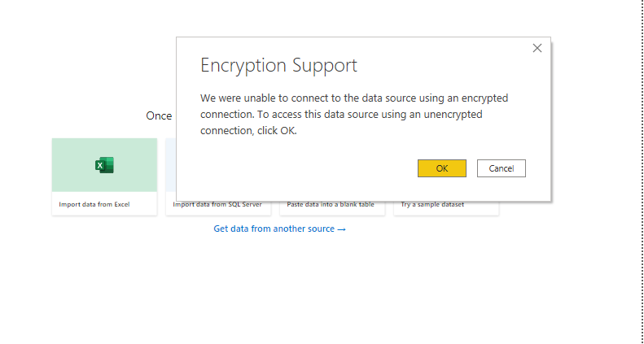This screenshot has width=644, height=344.
Task: Pick 'Try a sample dataset' label
Action: pos(432,205)
